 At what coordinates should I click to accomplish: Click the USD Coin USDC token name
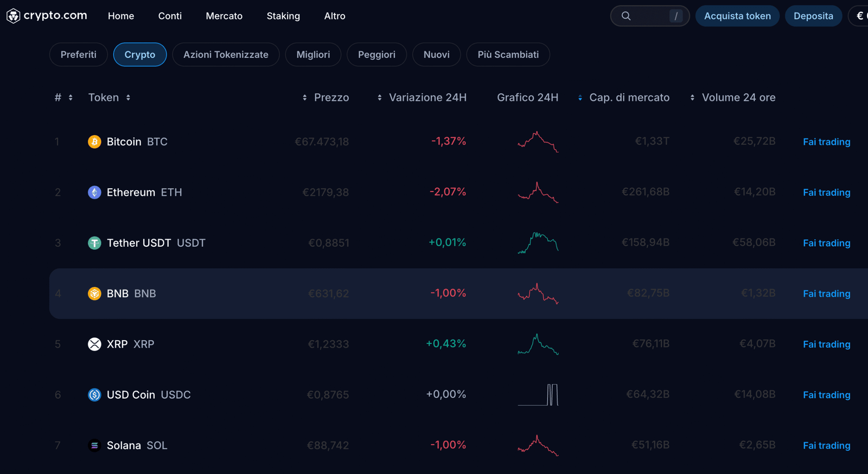(x=149, y=395)
